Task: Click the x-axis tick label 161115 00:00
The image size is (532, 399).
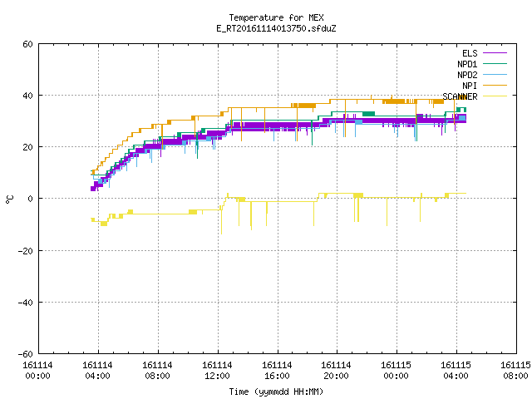Action: [396, 371]
